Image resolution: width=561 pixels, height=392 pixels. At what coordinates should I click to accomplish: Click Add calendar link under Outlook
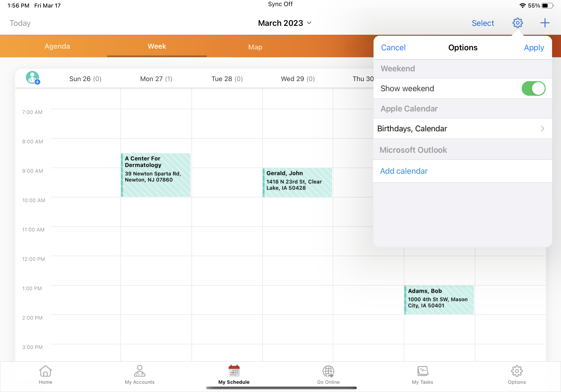(404, 171)
